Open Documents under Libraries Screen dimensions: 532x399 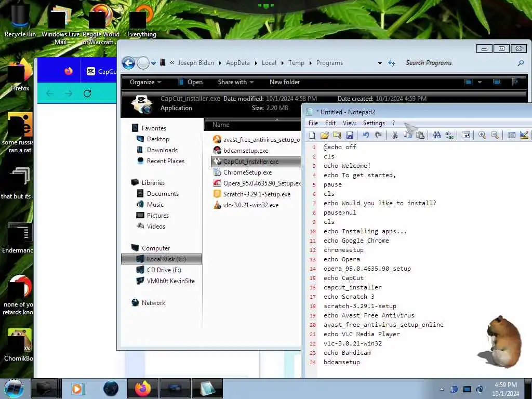163,193
